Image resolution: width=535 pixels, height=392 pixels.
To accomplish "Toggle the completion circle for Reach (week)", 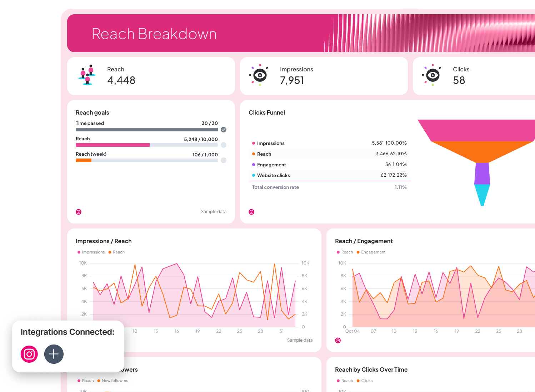I will (x=224, y=160).
